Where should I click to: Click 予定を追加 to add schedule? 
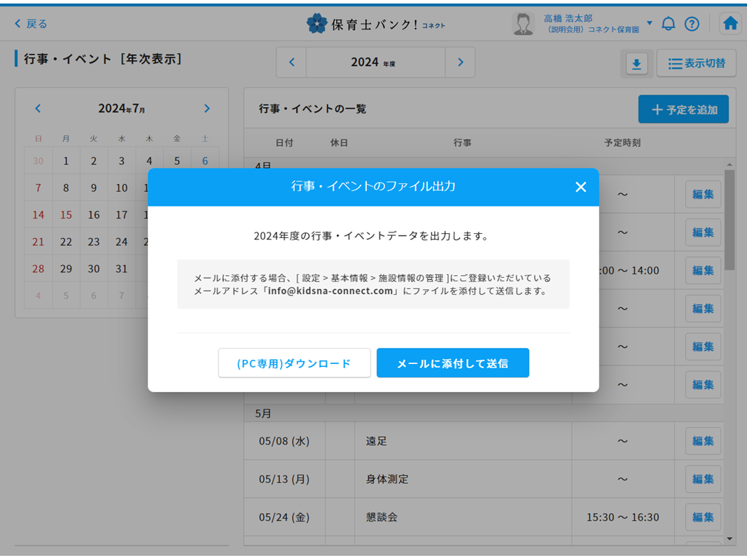click(x=683, y=110)
